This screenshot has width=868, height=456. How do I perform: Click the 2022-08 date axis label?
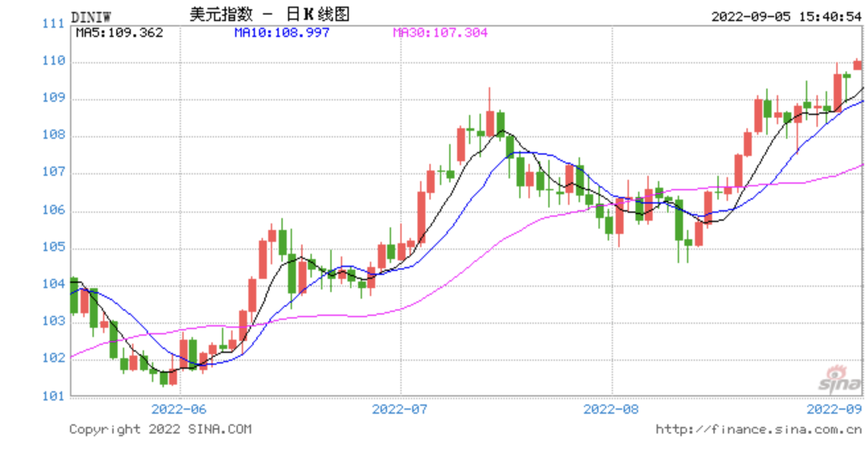[612, 408]
